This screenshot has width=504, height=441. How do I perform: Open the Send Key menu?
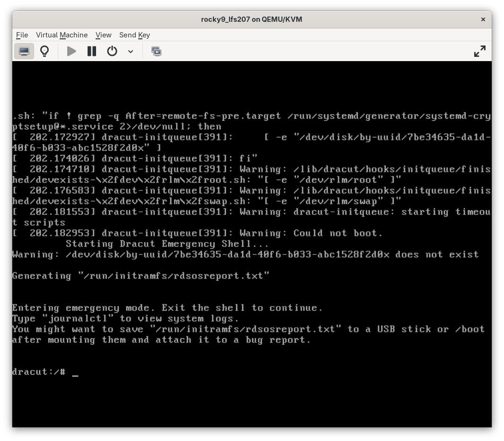[x=134, y=35]
